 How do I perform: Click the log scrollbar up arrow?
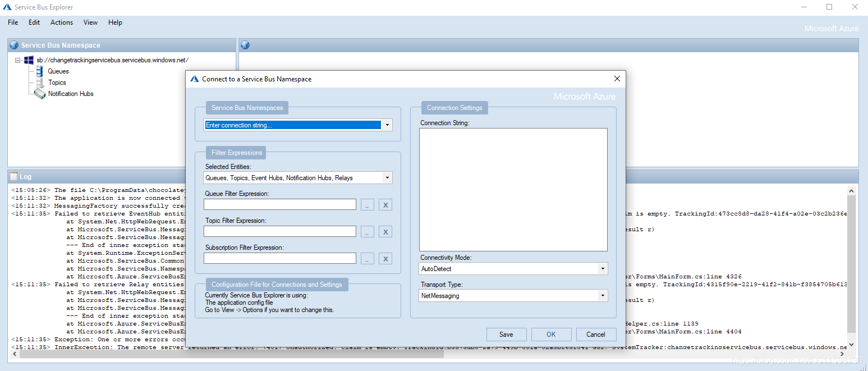click(851, 190)
